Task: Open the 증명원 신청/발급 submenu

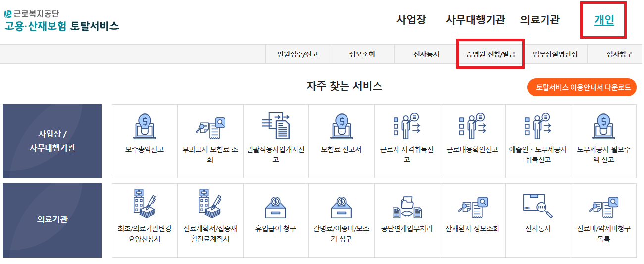Action: [x=491, y=54]
